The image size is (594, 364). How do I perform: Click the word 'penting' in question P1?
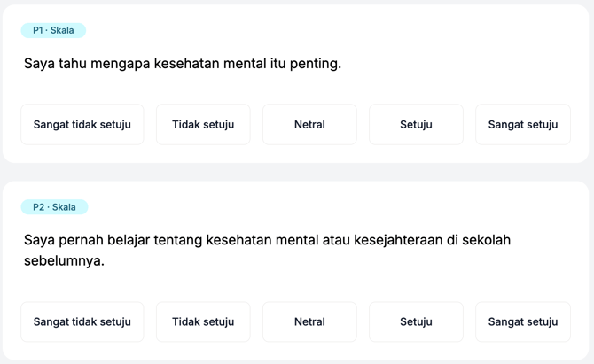pyautogui.click(x=315, y=64)
